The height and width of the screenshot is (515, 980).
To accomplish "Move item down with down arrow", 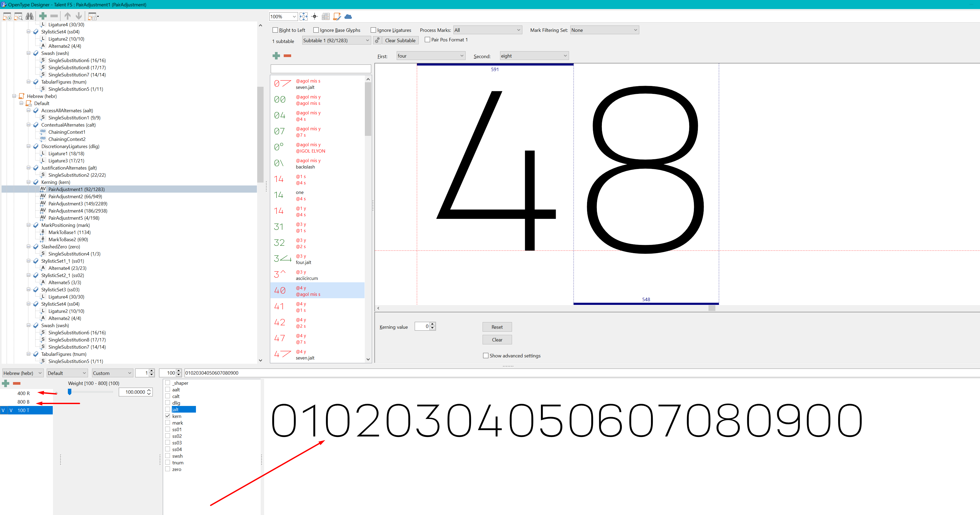I will click(x=79, y=16).
